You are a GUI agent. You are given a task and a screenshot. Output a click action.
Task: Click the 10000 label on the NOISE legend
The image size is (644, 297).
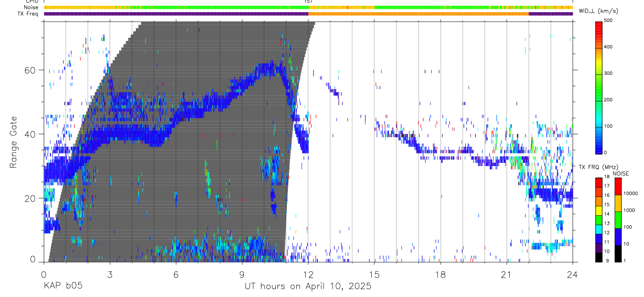point(630,193)
